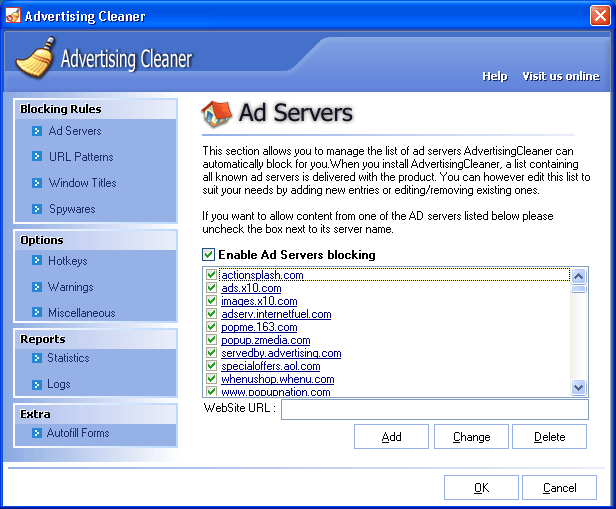Screen dimensions: 616x509
Task: Click the server list scroll up arrow
Action: (x=578, y=276)
